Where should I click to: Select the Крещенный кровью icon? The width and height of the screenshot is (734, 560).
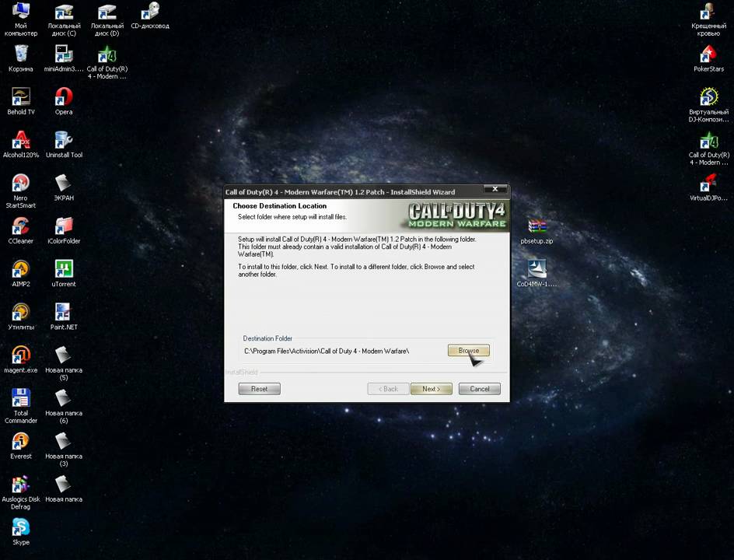click(708, 19)
